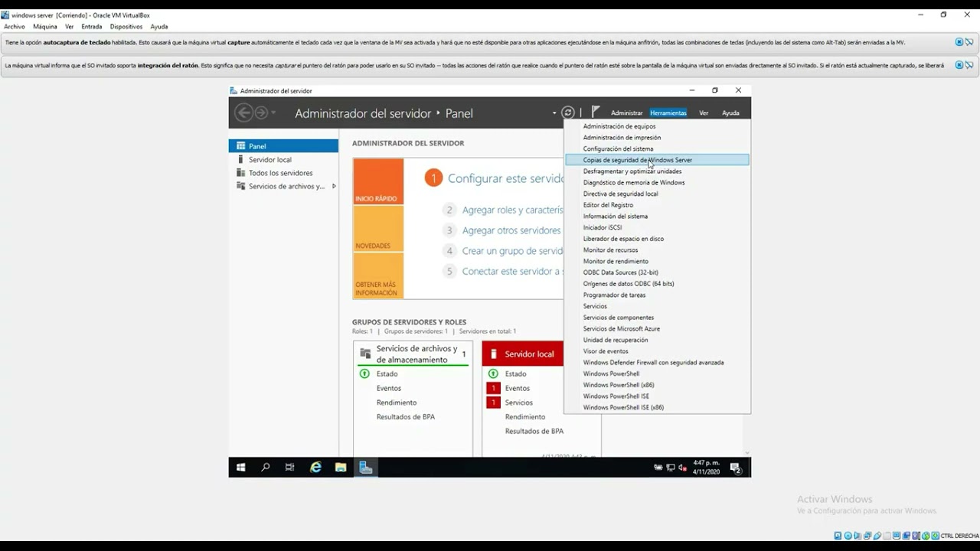Click the forward navigation arrow in Server Manager

point(261,113)
